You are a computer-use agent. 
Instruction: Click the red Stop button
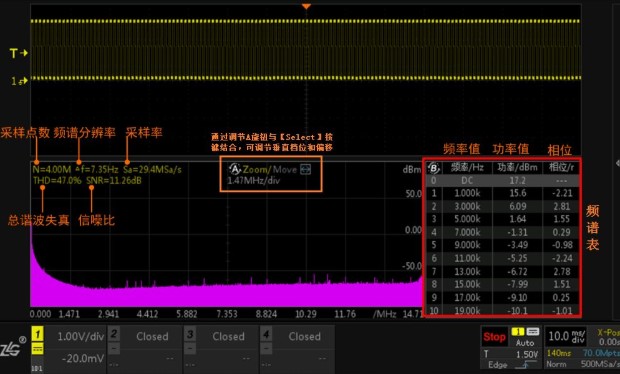click(x=494, y=337)
